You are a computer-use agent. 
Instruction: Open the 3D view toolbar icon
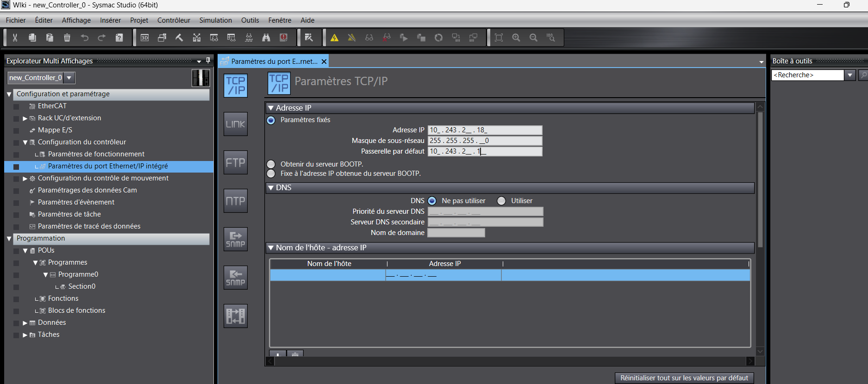[144, 38]
